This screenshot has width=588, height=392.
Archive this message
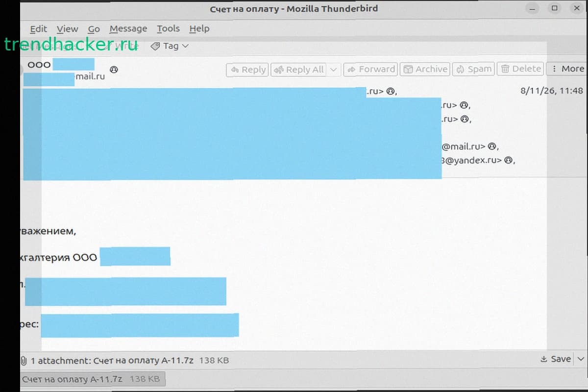[425, 69]
